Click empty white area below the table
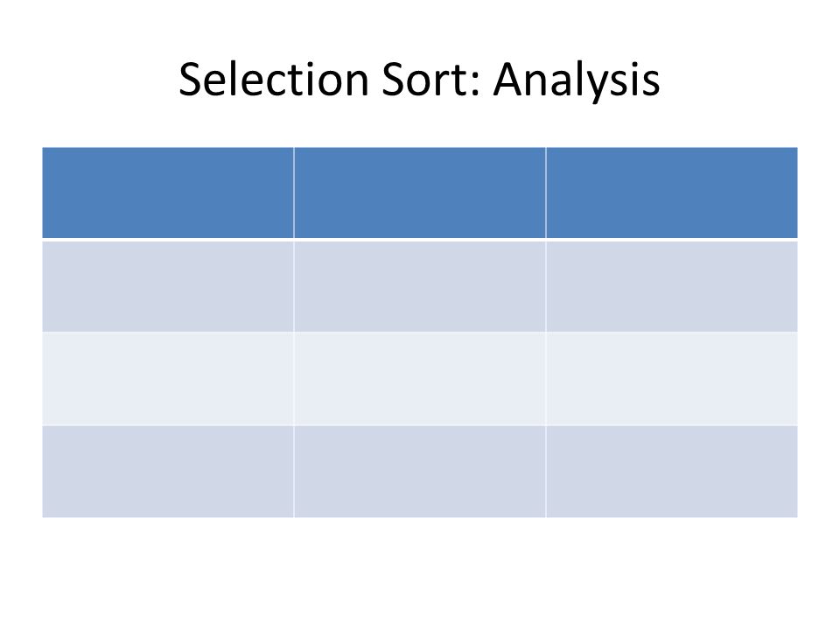The image size is (840, 630). point(420,573)
